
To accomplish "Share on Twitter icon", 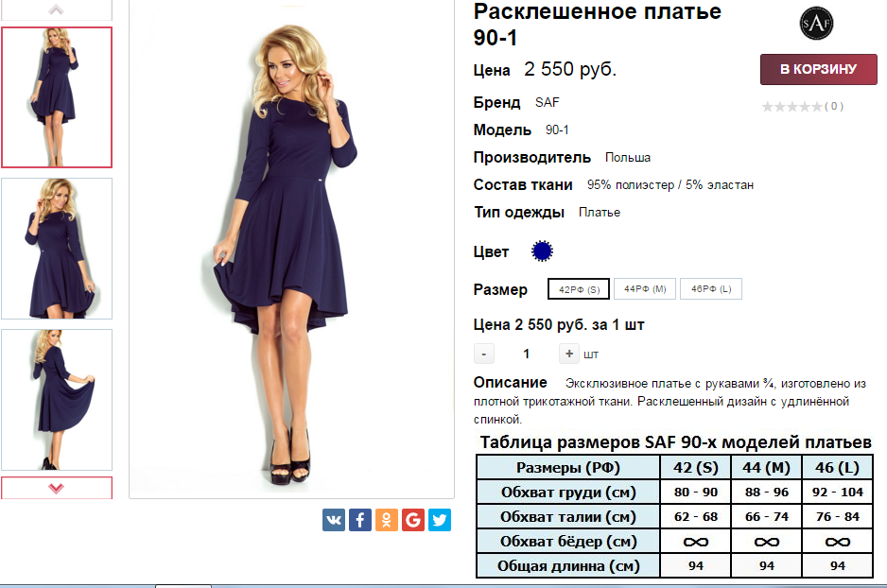I will point(440,520).
